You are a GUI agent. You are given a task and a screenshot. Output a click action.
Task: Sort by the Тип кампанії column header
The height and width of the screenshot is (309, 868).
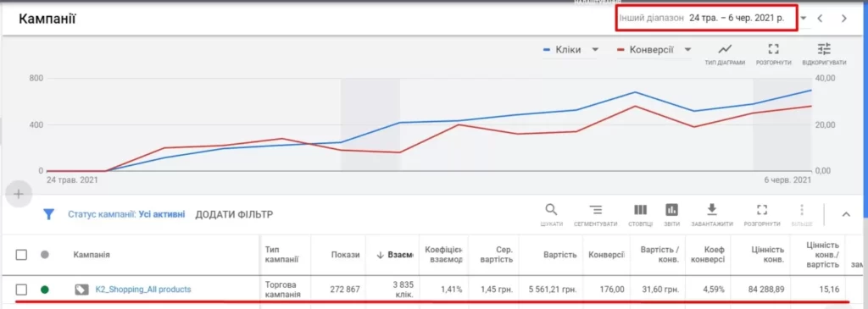click(x=282, y=255)
